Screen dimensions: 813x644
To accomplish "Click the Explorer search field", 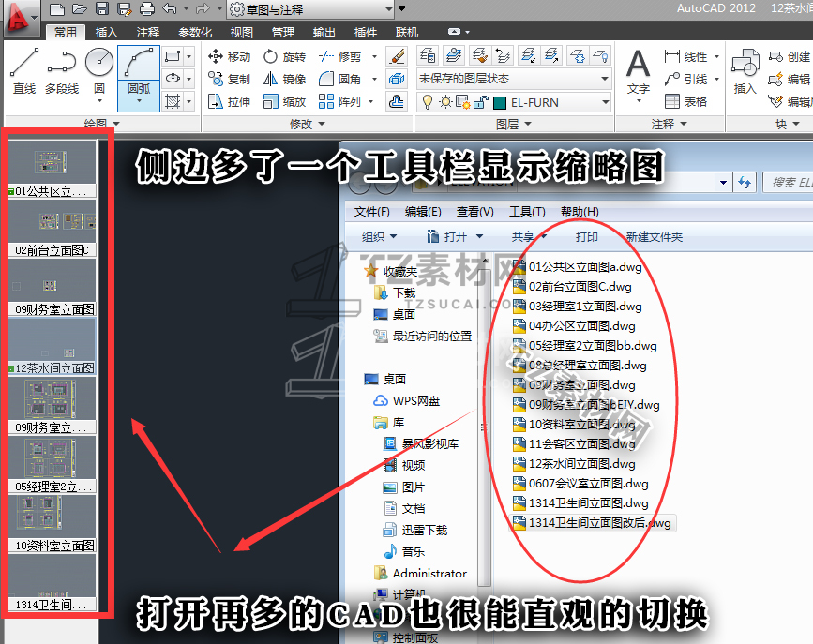I will click(x=787, y=183).
